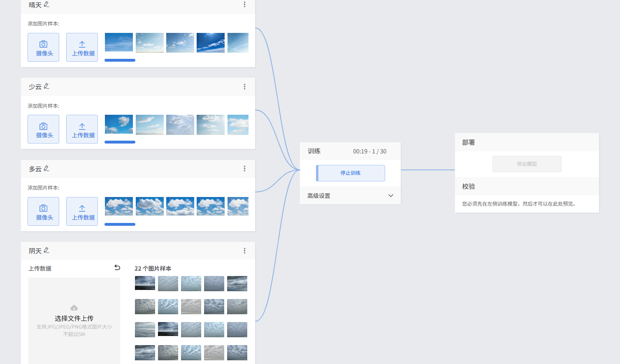Open the three-dot menu for 阴天
The image size is (620, 364).
(x=244, y=251)
